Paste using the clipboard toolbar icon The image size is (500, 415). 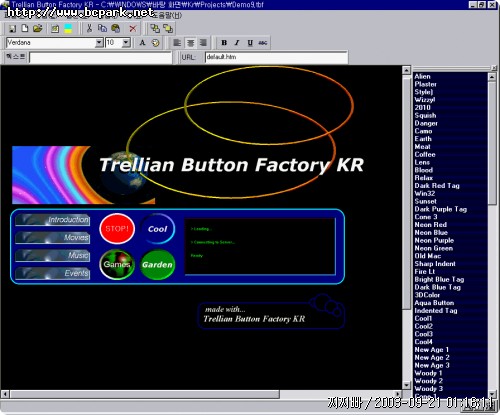coord(116,29)
